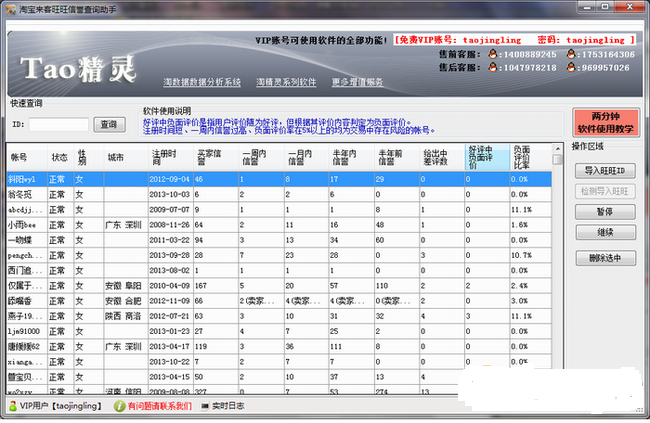This screenshot has width=650, height=423.
Task: Click city cell 安徽 阜阳
Action: click(126, 286)
